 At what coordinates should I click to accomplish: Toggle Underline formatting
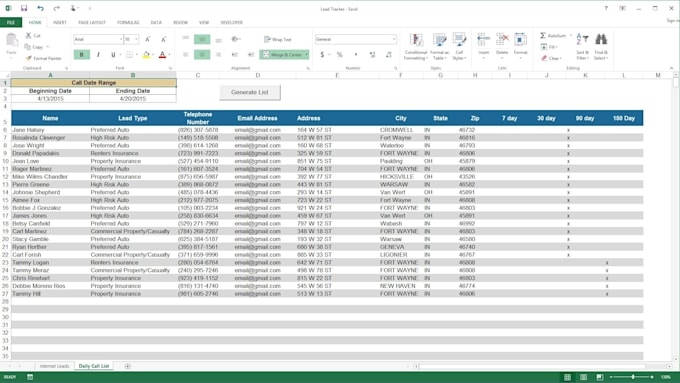pos(113,55)
